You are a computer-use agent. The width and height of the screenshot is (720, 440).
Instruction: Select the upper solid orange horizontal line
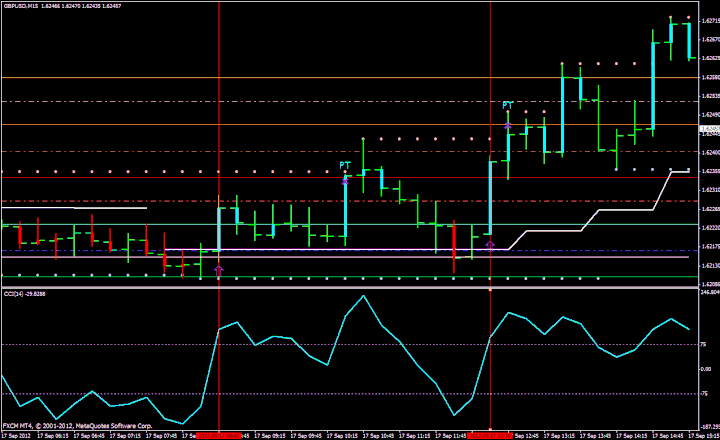point(349,78)
